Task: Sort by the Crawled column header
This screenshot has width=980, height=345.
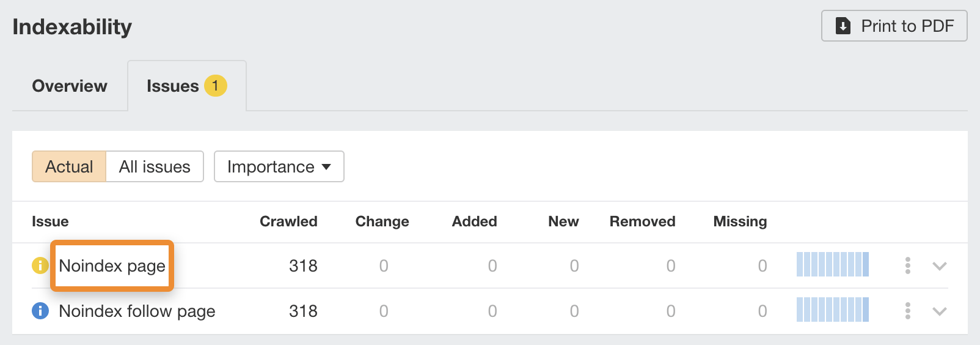Action: pyautogui.click(x=288, y=221)
